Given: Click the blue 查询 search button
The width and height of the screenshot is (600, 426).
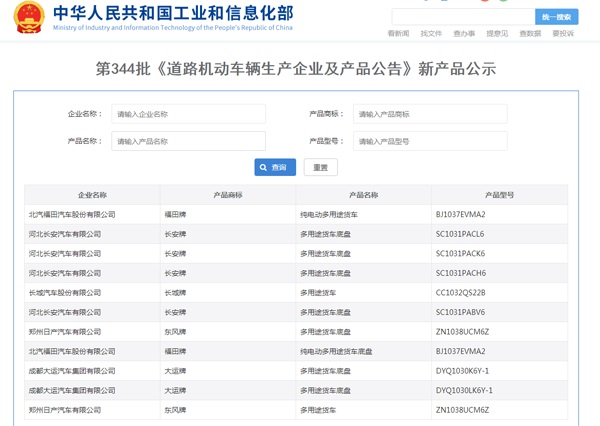Looking at the screenshot, I should pyautogui.click(x=275, y=167).
